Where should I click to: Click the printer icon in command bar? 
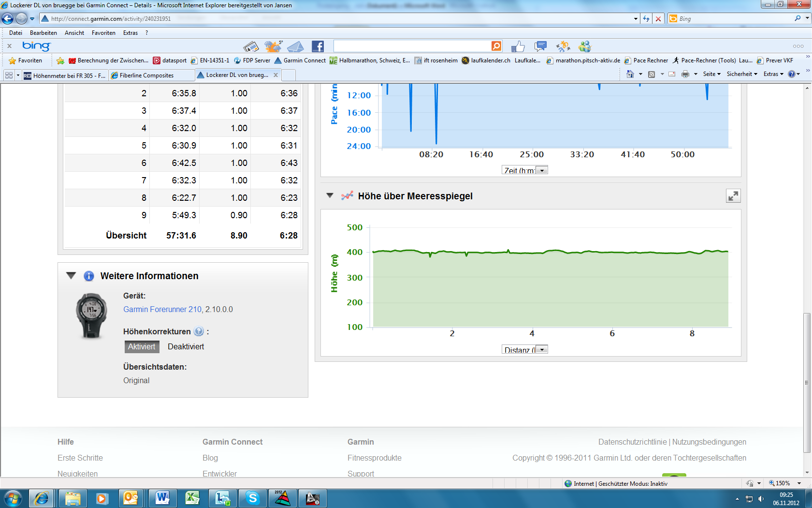point(685,74)
